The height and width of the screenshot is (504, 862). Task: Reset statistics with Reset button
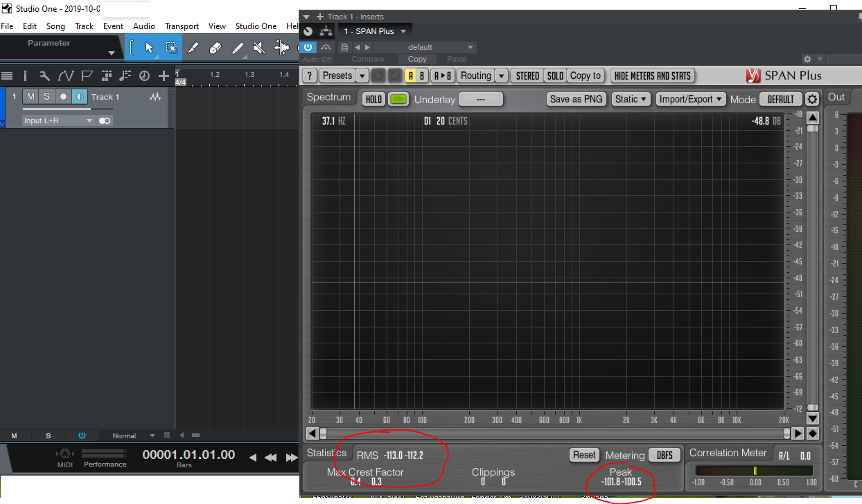pos(584,455)
